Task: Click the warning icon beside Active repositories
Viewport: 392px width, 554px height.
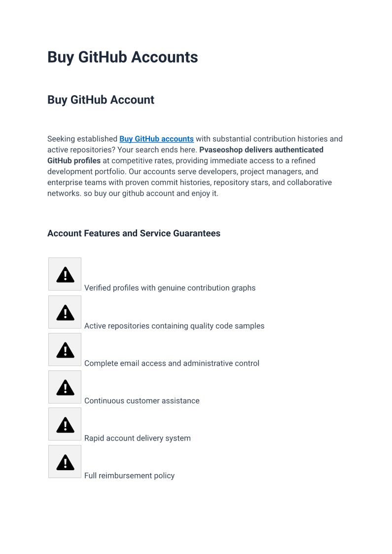Action: click(65, 312)
